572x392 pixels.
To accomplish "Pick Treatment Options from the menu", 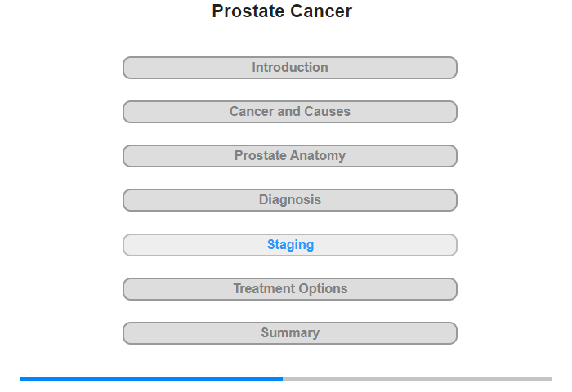I will pos(289,289).
